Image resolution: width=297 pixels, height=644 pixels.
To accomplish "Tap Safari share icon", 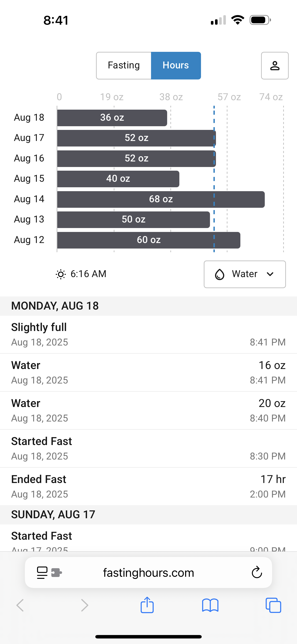I will click(x=147, y=605).
